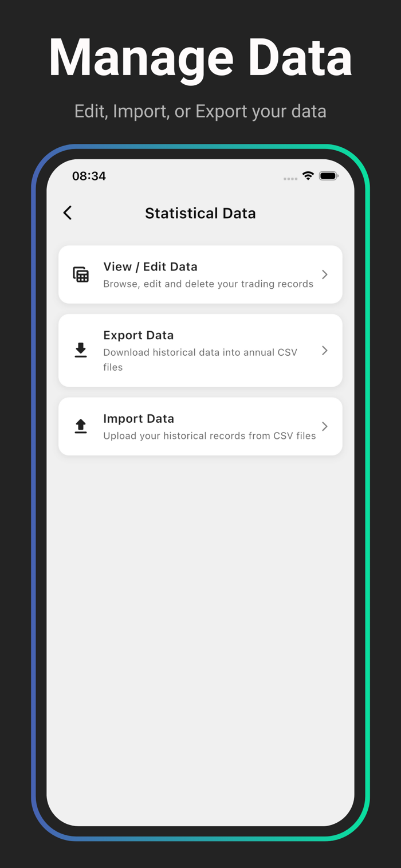Viewport: 401px width, 868px height.
Task: Tap the back arrow icon
Action: pyautogui.click(x=68, y=213)
